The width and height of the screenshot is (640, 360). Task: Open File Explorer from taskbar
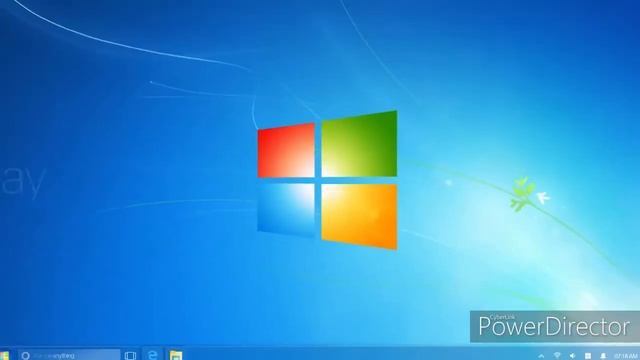(x=176, y=356)
